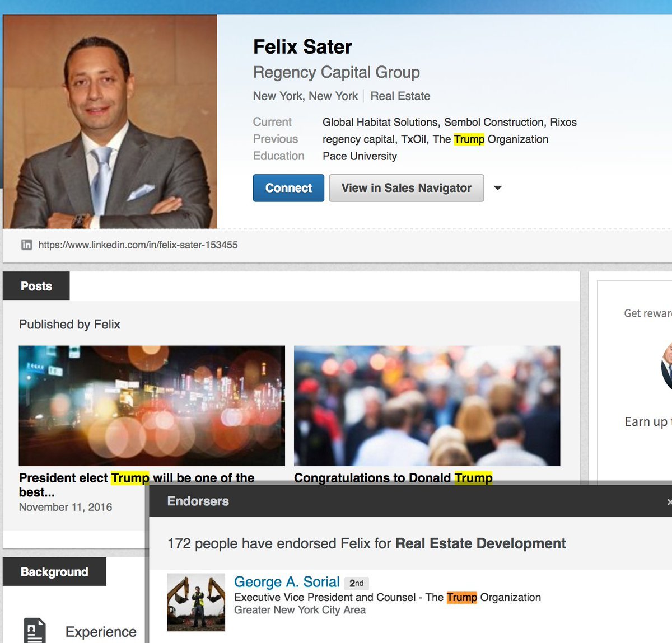The height and width of the screenshot is (643, 672).
Task: Open George A. Sorial profile link
Action: (x=287, y=582)
